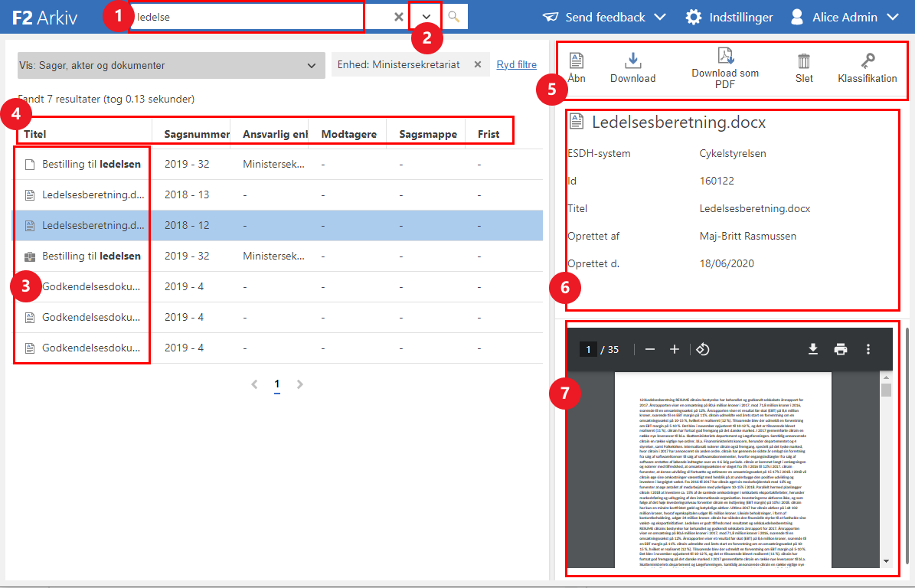Open PDF viewer more options menu
Viewport: 915px width, 588px height.
868,349
